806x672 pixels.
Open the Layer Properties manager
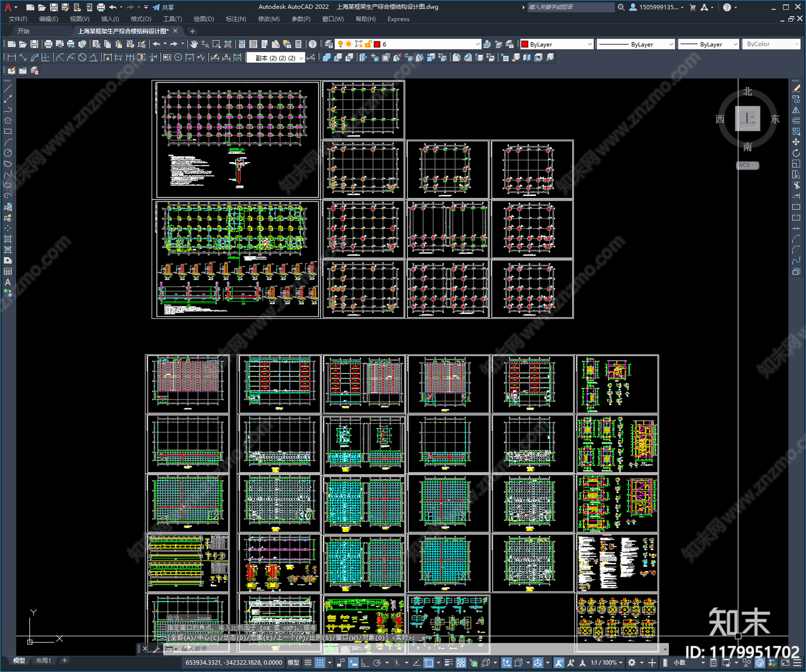pos(329,44)
